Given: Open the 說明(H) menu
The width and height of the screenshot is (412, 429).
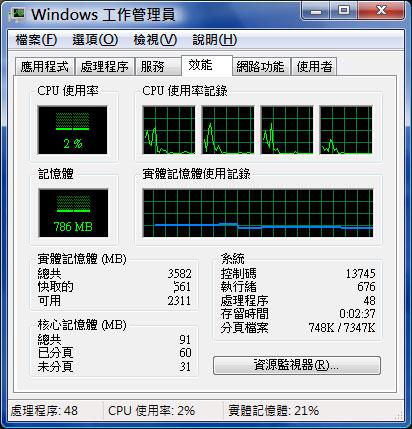Looking at the screenshot, I should click(215, 40).
